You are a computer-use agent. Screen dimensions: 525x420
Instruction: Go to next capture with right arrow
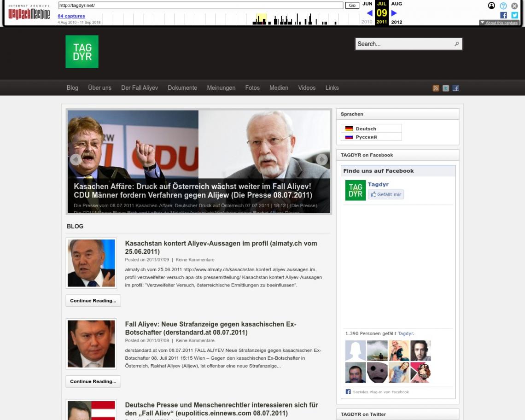394,13
